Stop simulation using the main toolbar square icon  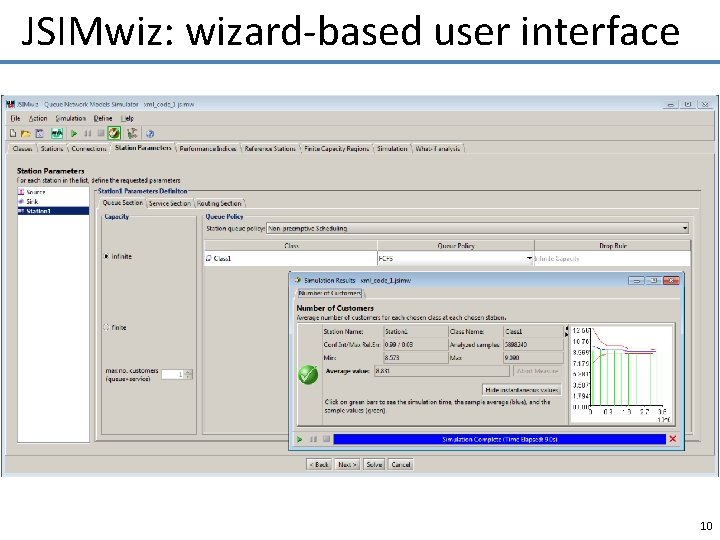click(x=101, y=134)
